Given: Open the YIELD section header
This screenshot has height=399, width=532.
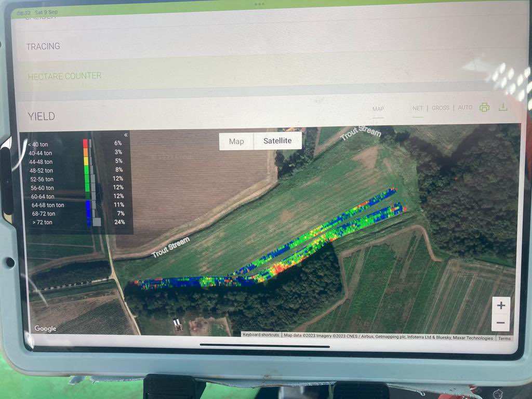Looking at the screenshot, I should pos(42,116).
